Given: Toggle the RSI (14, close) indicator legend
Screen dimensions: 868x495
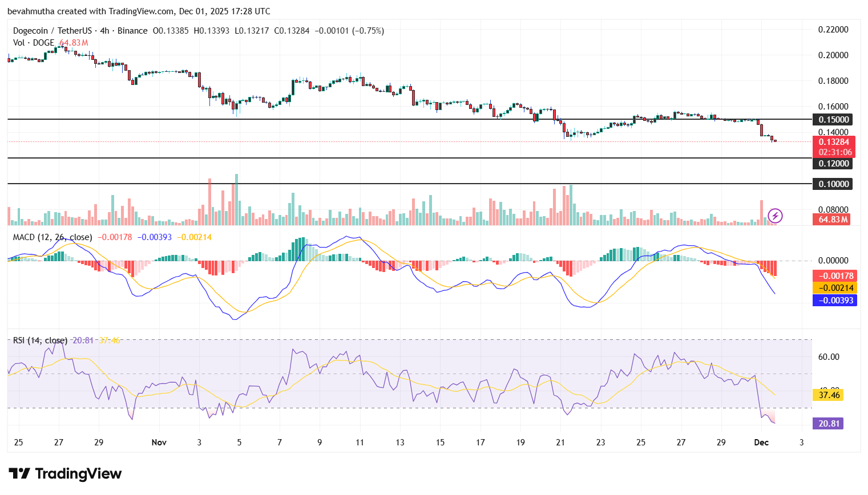Looking at the screenshot, I should [x=38, y=339].
